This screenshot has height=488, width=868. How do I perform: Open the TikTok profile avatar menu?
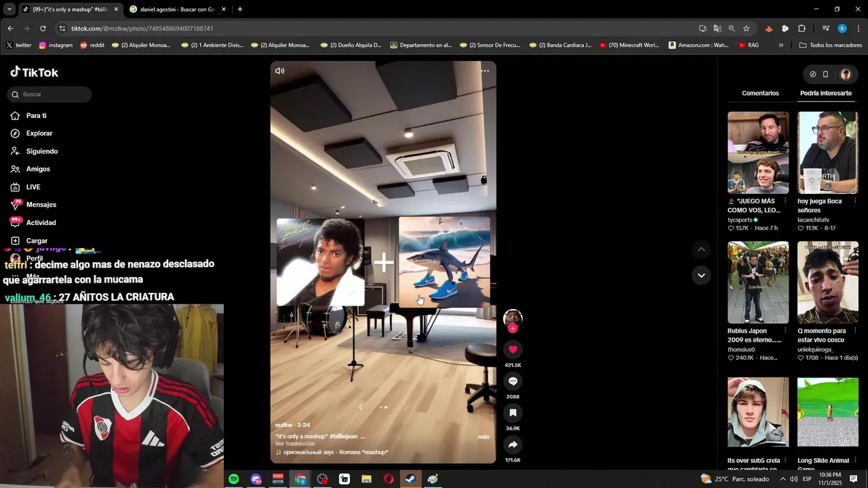(x=845, y=75)
